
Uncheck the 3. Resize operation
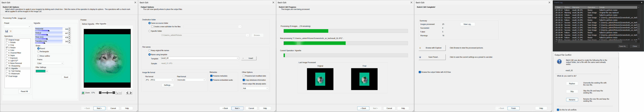click(x=7, y=47)
